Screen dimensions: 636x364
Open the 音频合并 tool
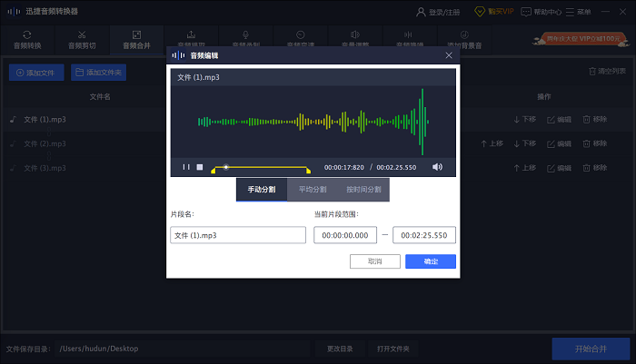[x=136, y=40]
